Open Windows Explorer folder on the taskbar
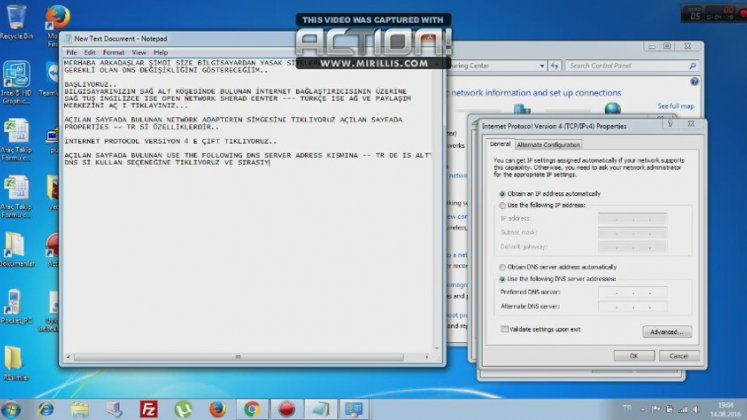 [x=80, y=410]
